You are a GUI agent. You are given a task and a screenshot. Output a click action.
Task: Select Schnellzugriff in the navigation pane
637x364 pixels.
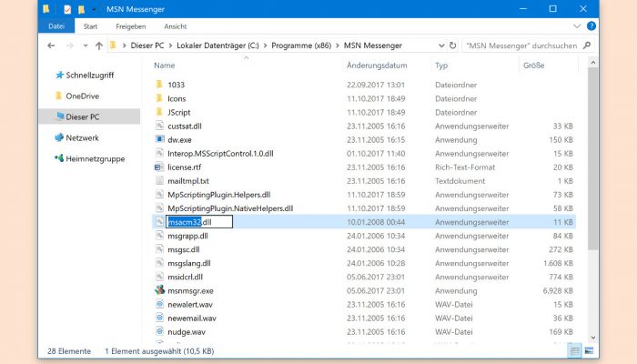pyautogui.click(x=90, y=76)
